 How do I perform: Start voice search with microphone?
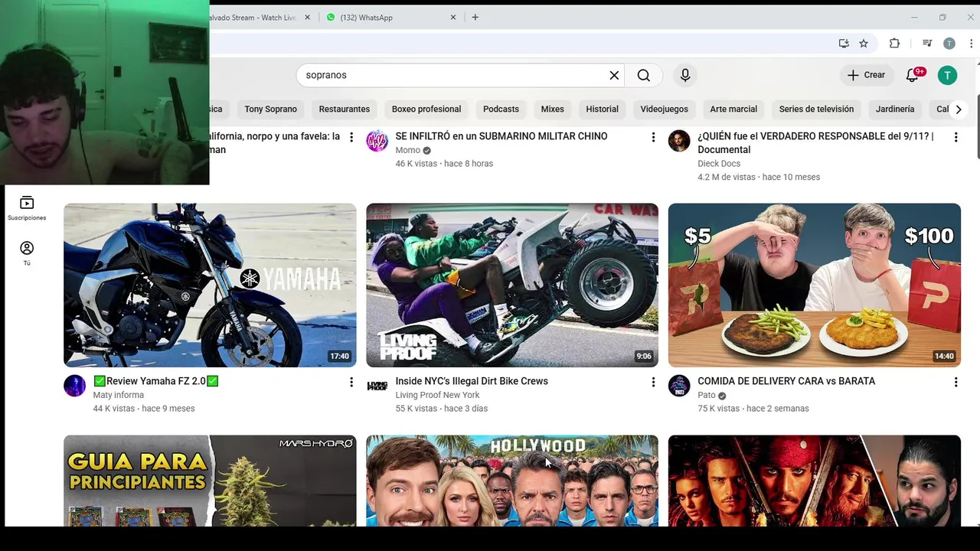(685, 75)
